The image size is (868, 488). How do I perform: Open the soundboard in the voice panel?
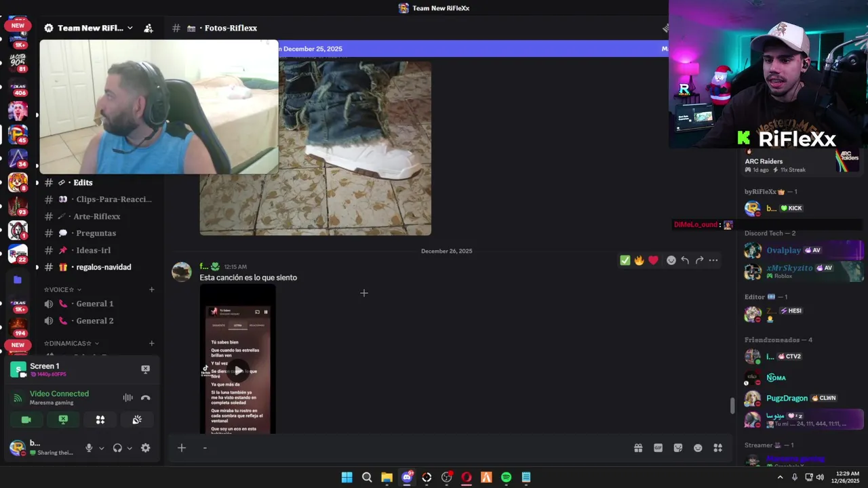[x=137, y=420]
